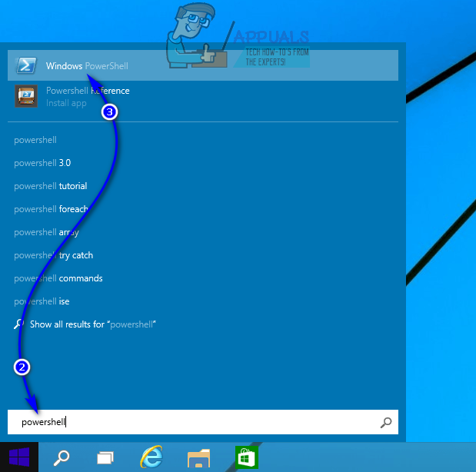Select the "powershell ise" suggestion
Screen dimensions: 476x472
[x=42, y=301]
